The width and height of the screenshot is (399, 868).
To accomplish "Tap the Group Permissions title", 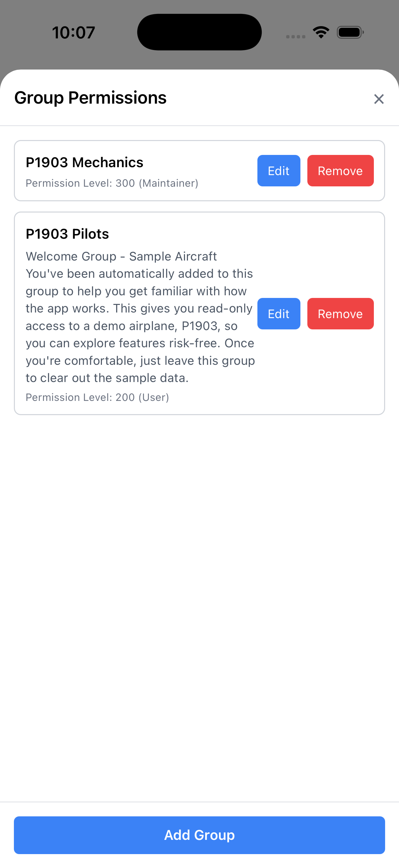I will tap(90, 98).
